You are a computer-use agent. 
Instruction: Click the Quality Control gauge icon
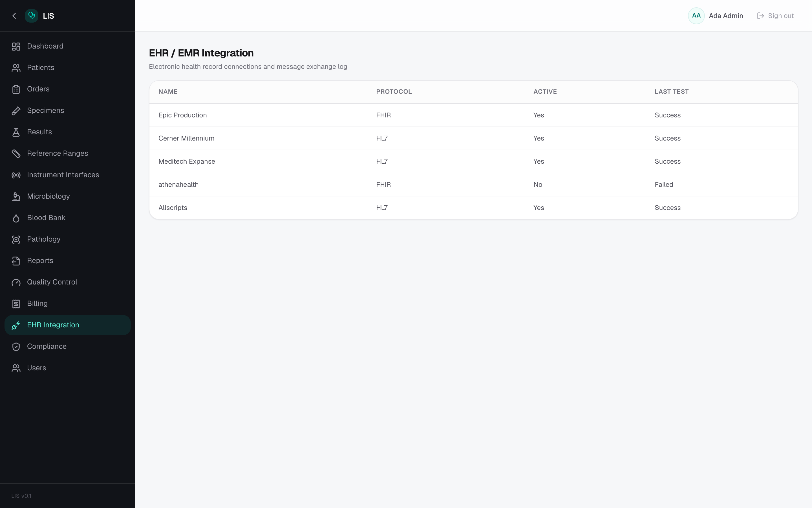[16, 282]
